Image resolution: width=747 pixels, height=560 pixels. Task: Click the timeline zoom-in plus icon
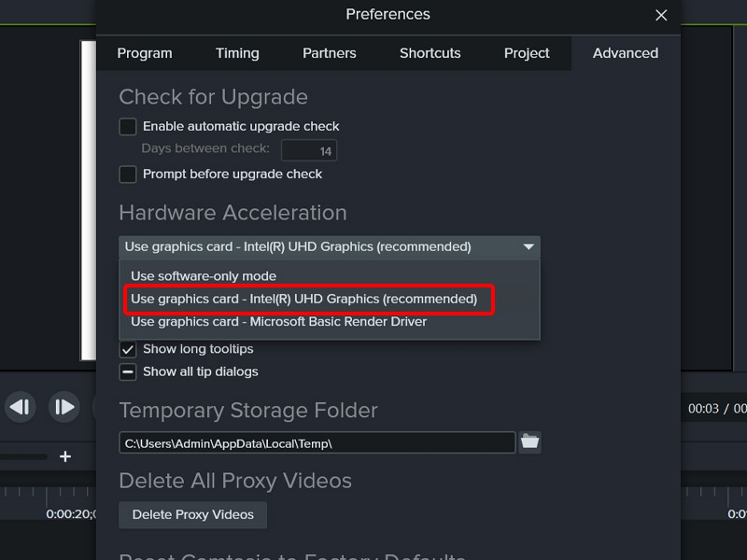coord(65,456)
